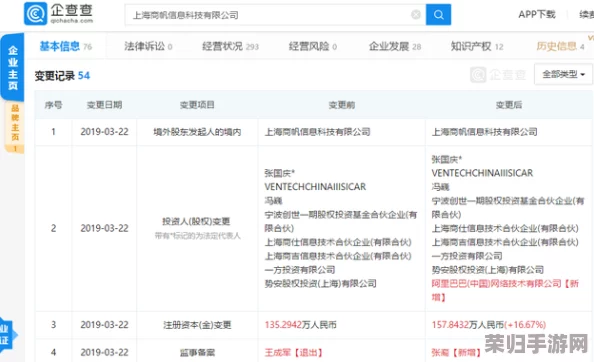The image size is (594, 362).
Task: Click the 变更后 column header
Action: coord(509,105)
